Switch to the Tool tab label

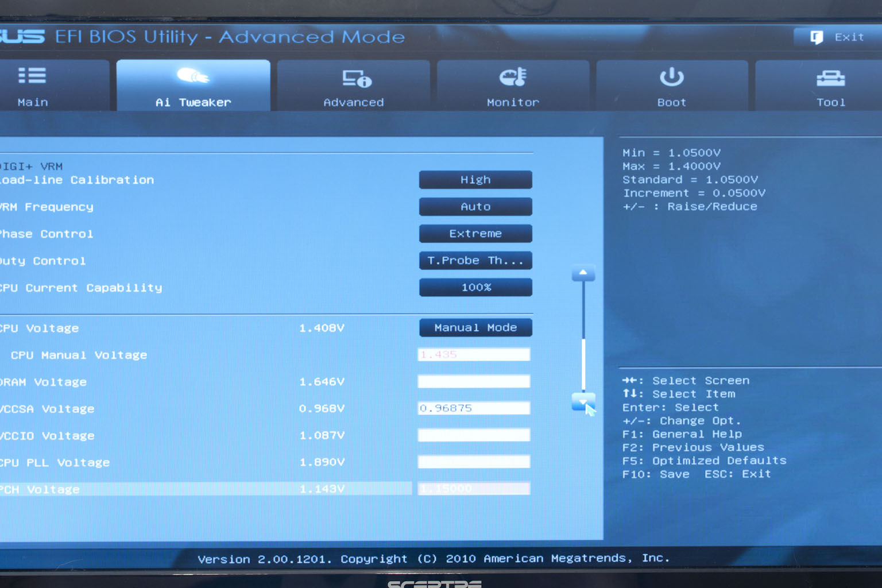831,102
